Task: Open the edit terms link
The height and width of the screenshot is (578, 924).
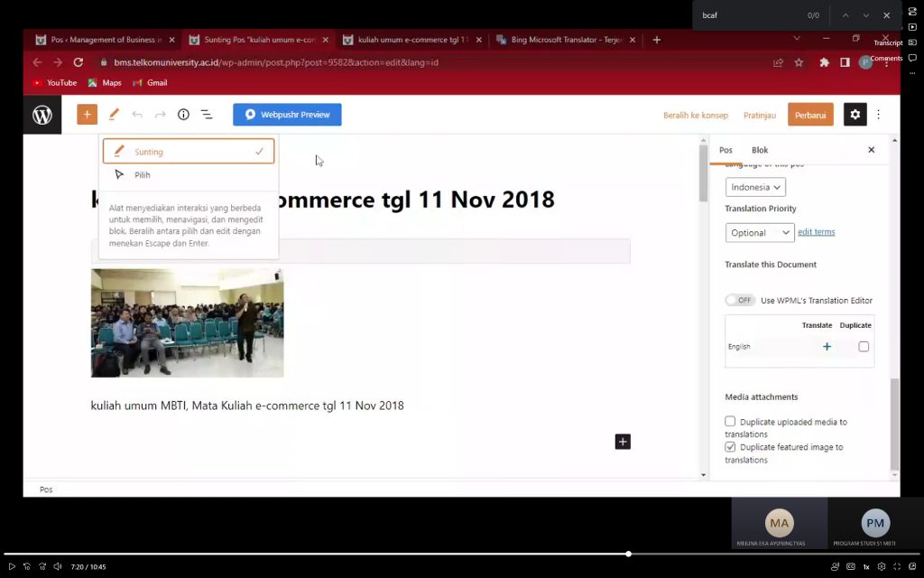Action: click(x=816, y=232)
